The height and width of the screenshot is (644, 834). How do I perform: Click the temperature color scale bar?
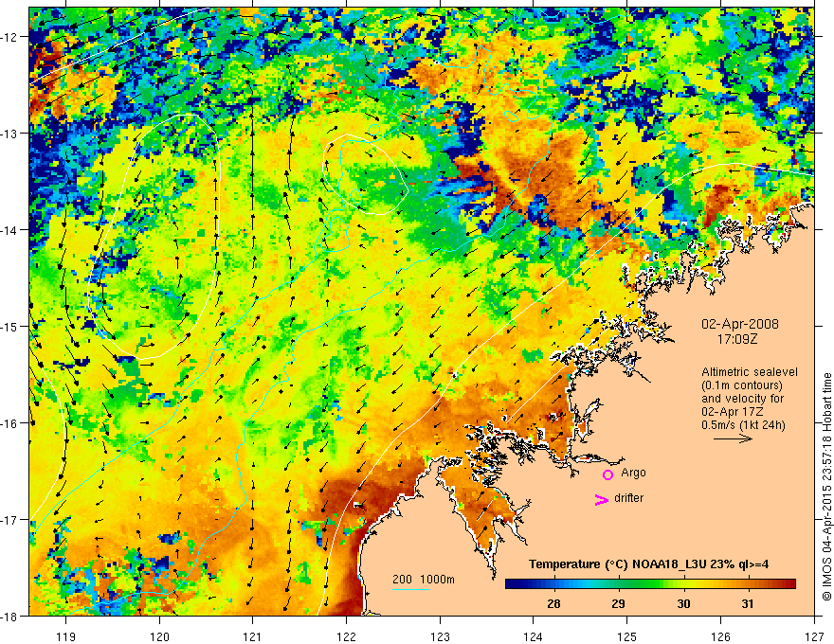click(x=650, y=584)
